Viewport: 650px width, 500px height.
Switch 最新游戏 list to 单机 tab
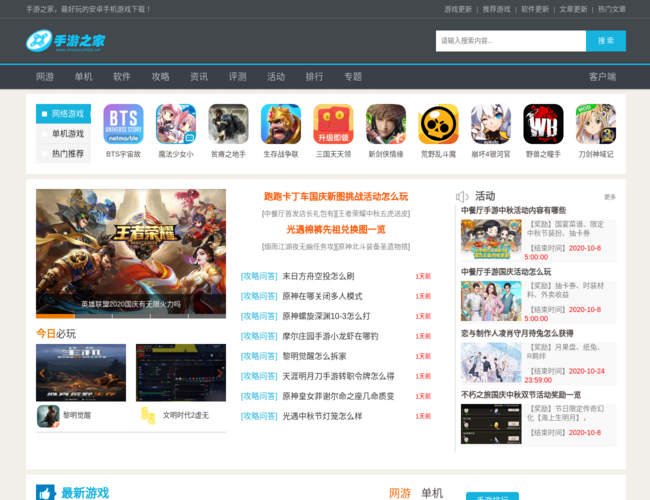(x=432, y=493)
